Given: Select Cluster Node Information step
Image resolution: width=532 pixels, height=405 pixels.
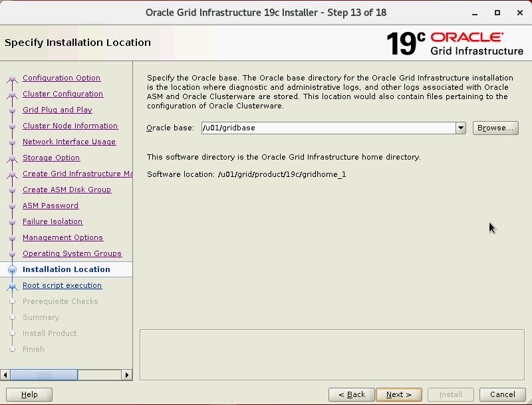Looking at the screenshot, I should (x=70, y=126).
